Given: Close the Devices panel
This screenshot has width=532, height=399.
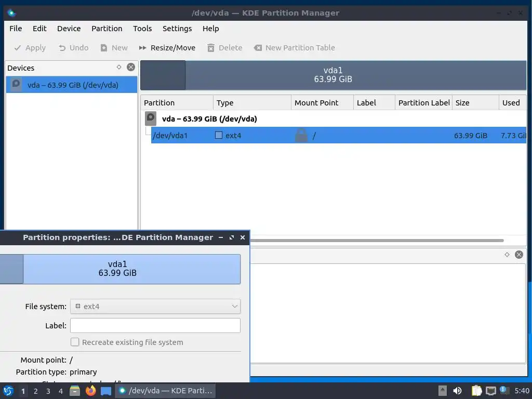Looking at the screenshot, I should pyautogui.click(x=130, y=67).
